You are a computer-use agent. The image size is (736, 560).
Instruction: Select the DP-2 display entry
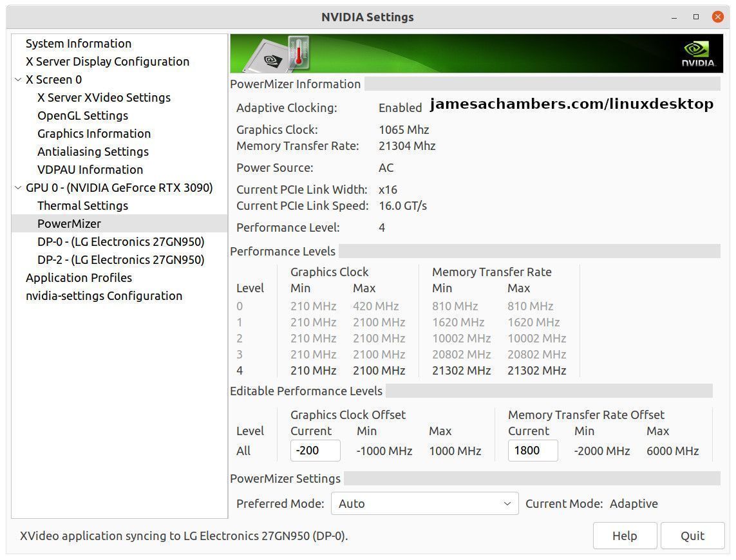[x=120, y=259]
